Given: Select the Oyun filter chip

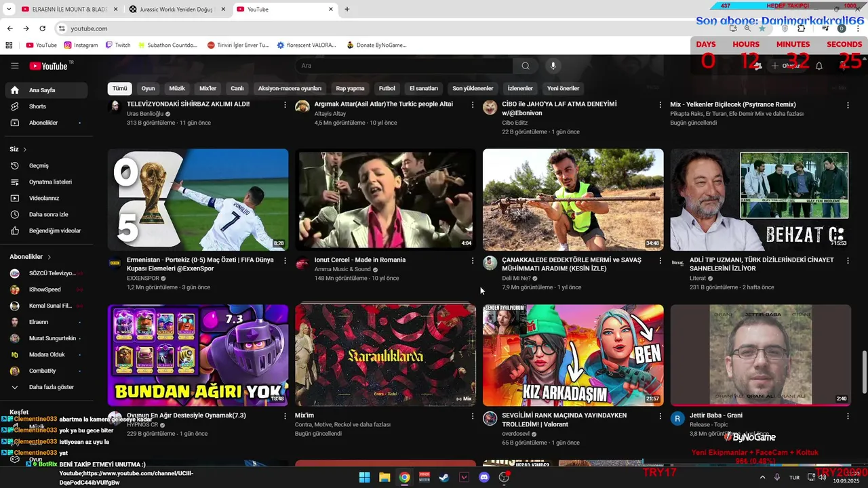Looking at the screenshot, I should [x=148, y=88].
